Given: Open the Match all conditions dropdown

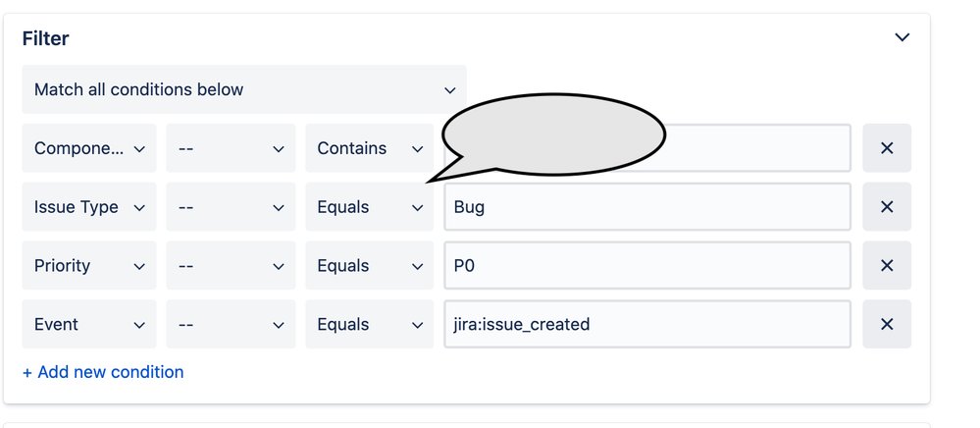Looking at the screenshot, I should click(244, 89).
